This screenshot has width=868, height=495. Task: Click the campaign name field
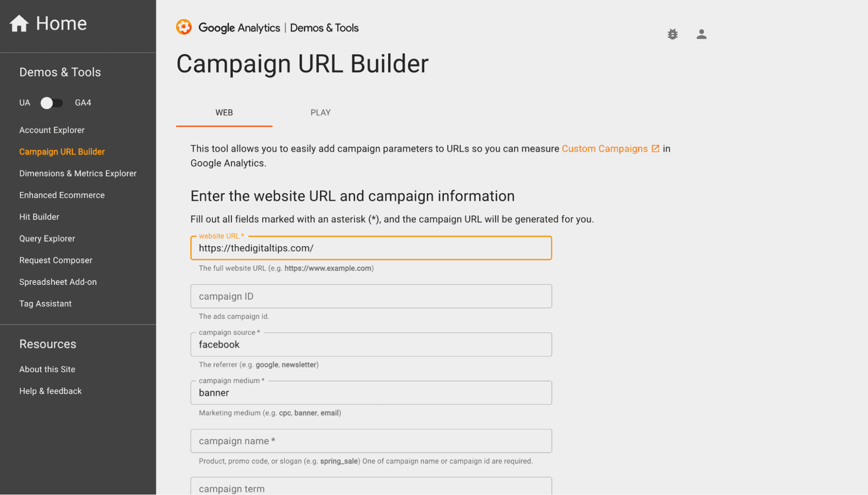(371, 441)
